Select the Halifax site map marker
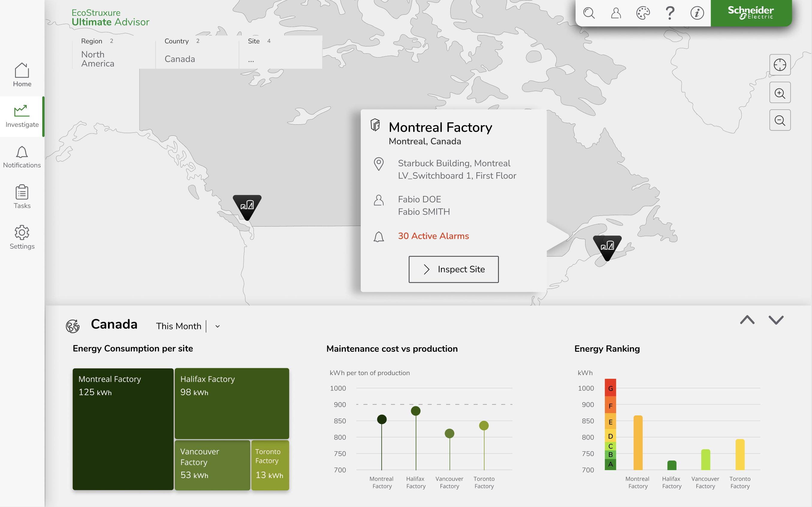Screen dimensions: 812x507 point(607,248)
